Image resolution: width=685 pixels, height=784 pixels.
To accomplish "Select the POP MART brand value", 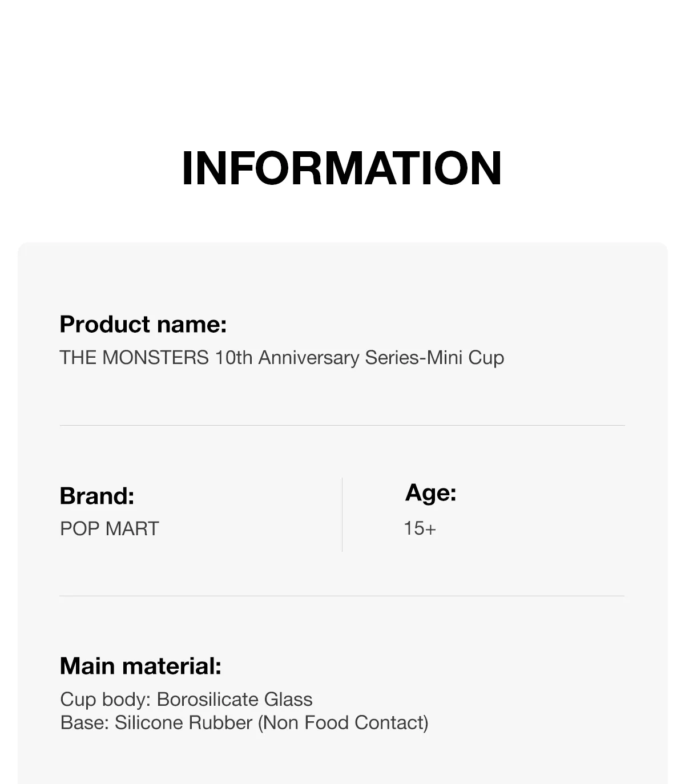I will click(110, 528).
